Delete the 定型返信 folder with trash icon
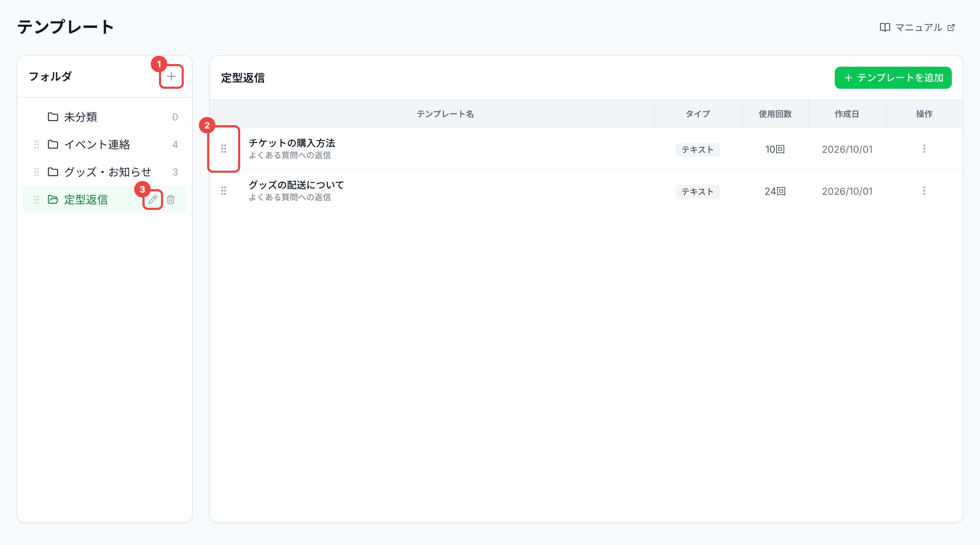This screenshot has width=980, height=545. [x=171, y=199]
